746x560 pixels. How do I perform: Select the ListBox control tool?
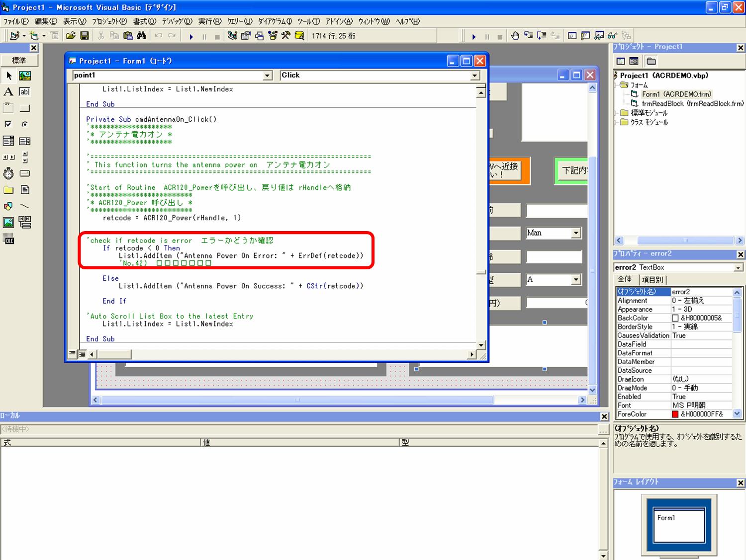pyautogui.click(x=25, y=141)
